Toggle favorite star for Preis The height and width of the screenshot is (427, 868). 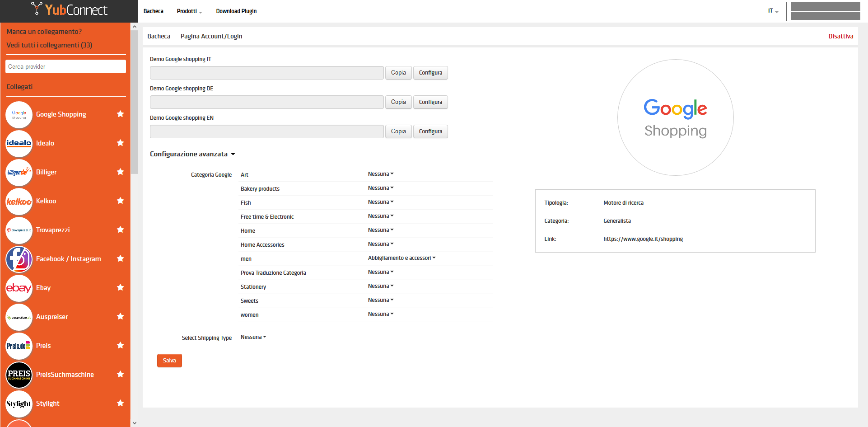[120, 345]
